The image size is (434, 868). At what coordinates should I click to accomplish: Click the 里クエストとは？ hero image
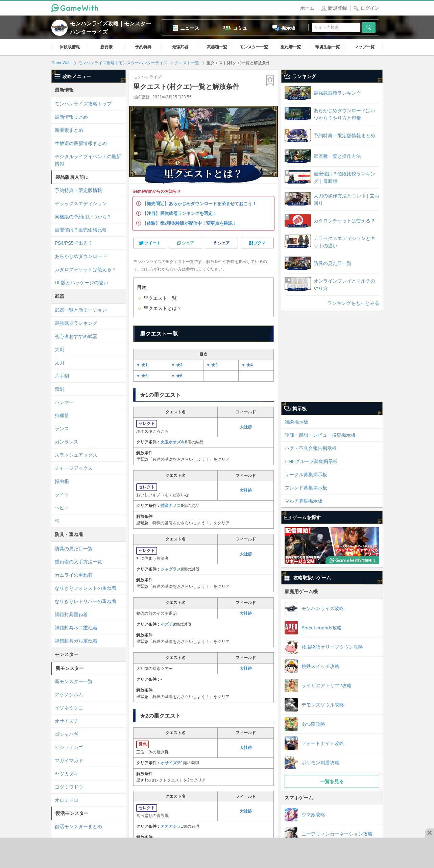(203, 145)
